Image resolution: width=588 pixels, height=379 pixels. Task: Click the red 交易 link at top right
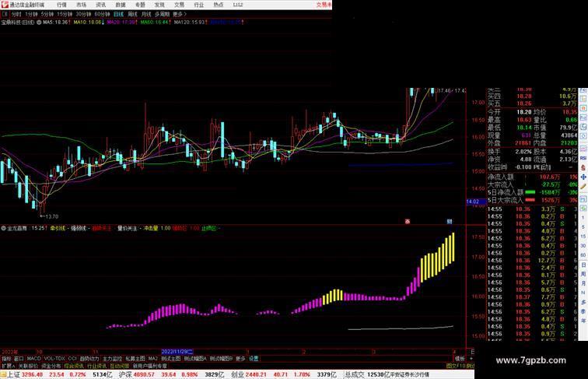pyautogui.click(x=324, y=5)
